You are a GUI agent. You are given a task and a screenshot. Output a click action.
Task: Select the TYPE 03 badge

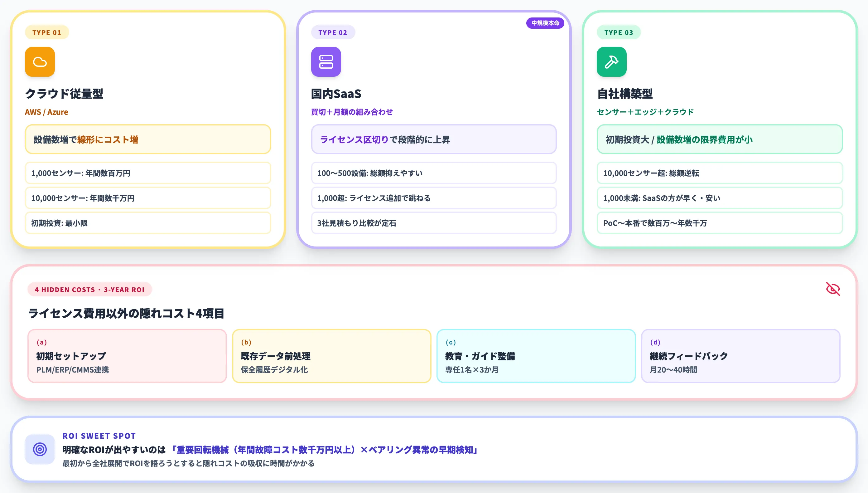point(619,32)
